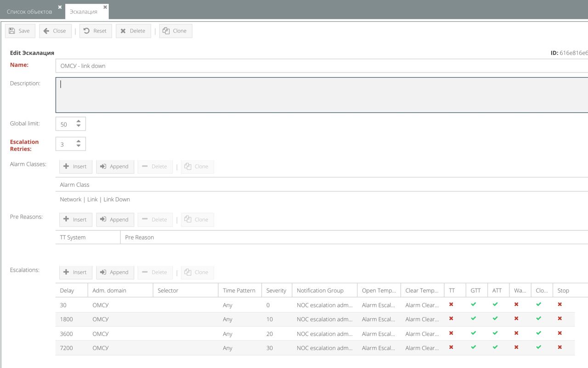Image resolution: width=588 pixels, height=368 pixels.
Task: Toggle Wa... flag in the 1800 row
Action: [x=516, y=318]
